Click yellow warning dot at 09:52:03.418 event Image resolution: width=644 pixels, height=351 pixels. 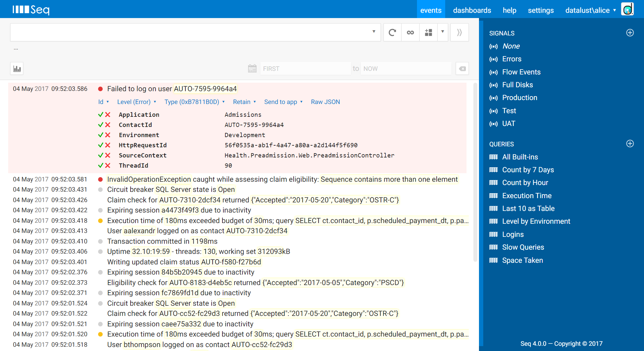101,221
